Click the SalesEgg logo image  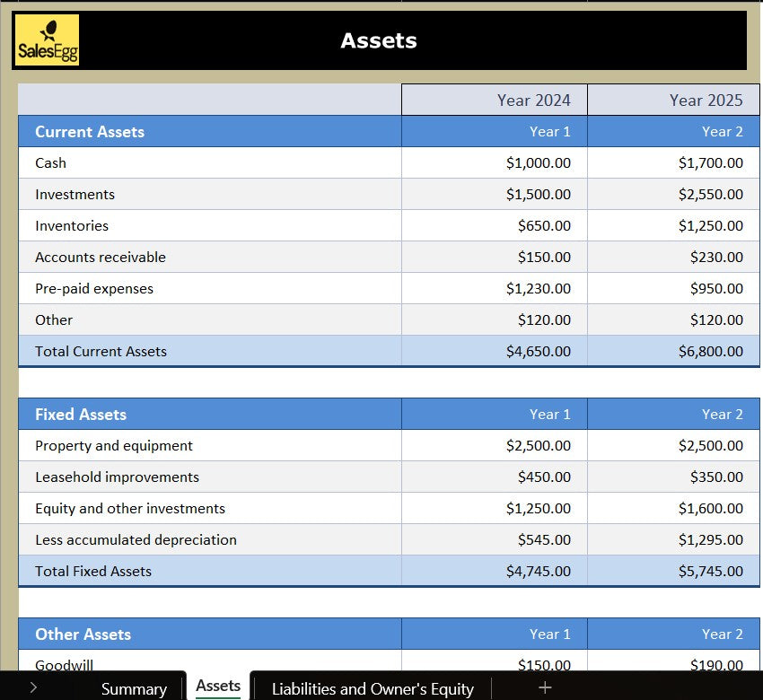click(48, 39)
